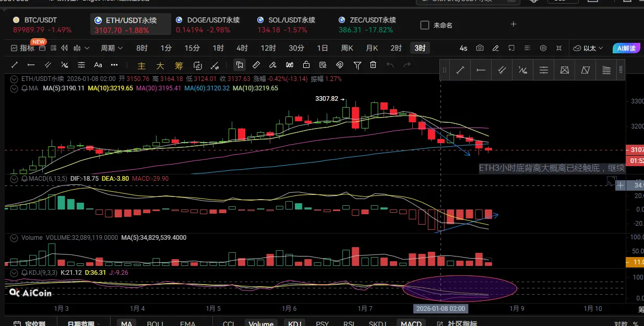
Task: Select floating toolbar trend line tool
Action: pyautogui.click(x=460, y=71)
